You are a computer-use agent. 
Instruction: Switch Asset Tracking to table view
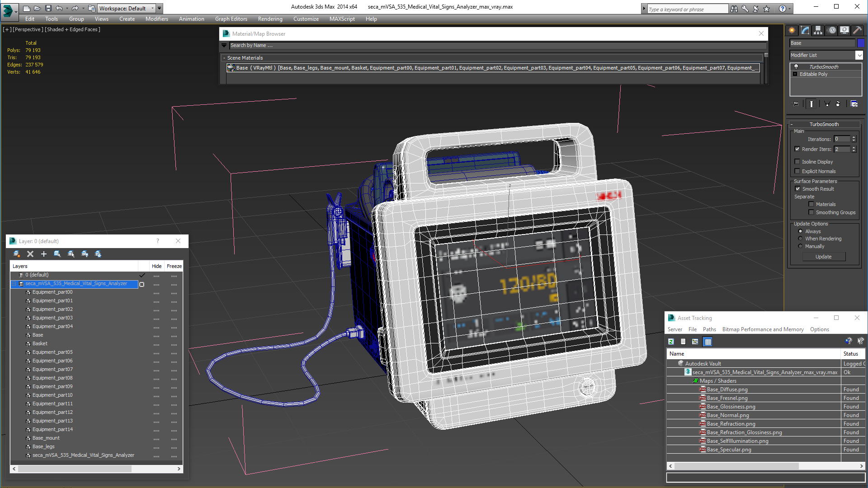pyautogui.click(x=708, y=342)
